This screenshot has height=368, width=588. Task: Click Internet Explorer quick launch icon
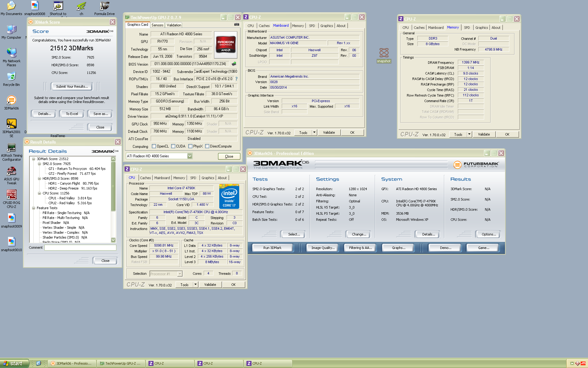39,363
